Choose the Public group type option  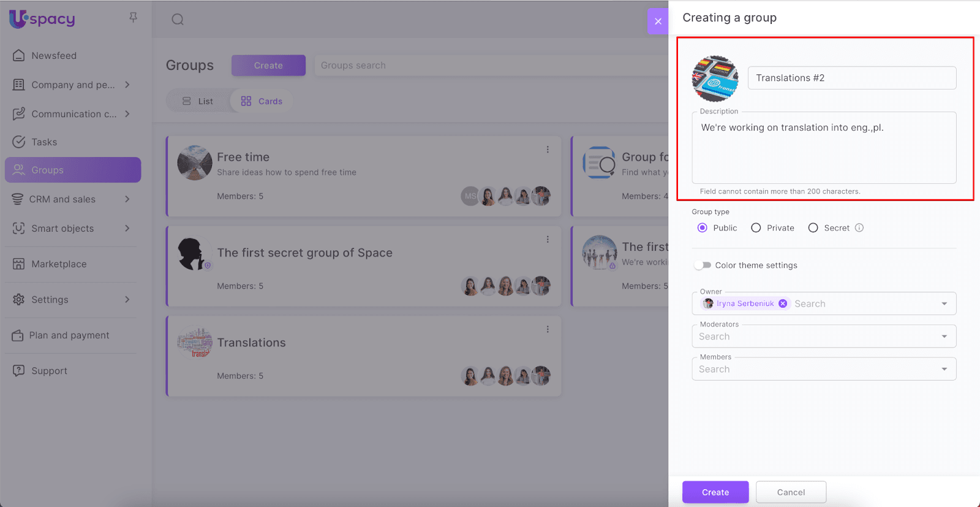coord(703,228)
